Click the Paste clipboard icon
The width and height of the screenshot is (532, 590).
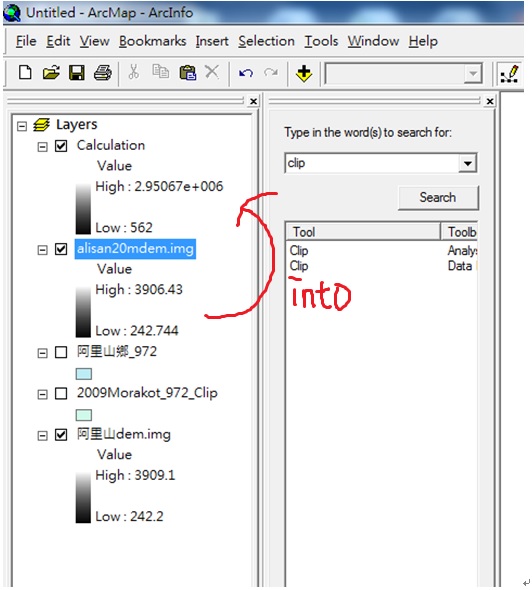[187, 72]
